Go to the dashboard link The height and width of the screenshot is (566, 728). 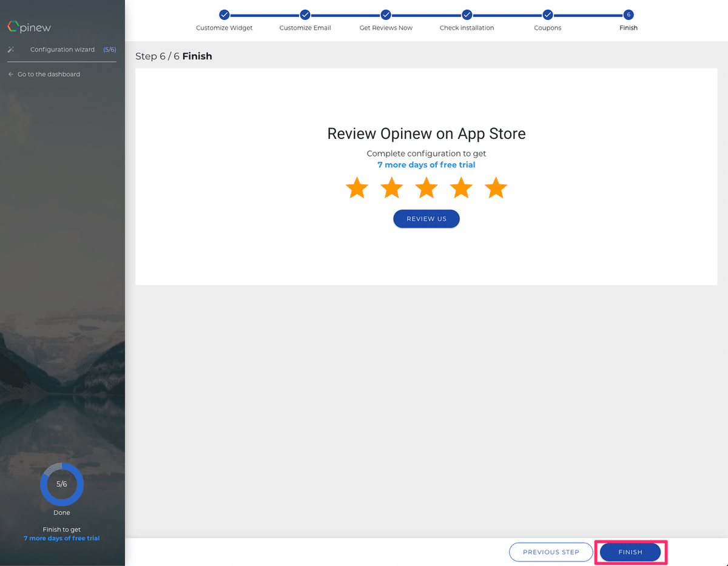coord(49,74)
